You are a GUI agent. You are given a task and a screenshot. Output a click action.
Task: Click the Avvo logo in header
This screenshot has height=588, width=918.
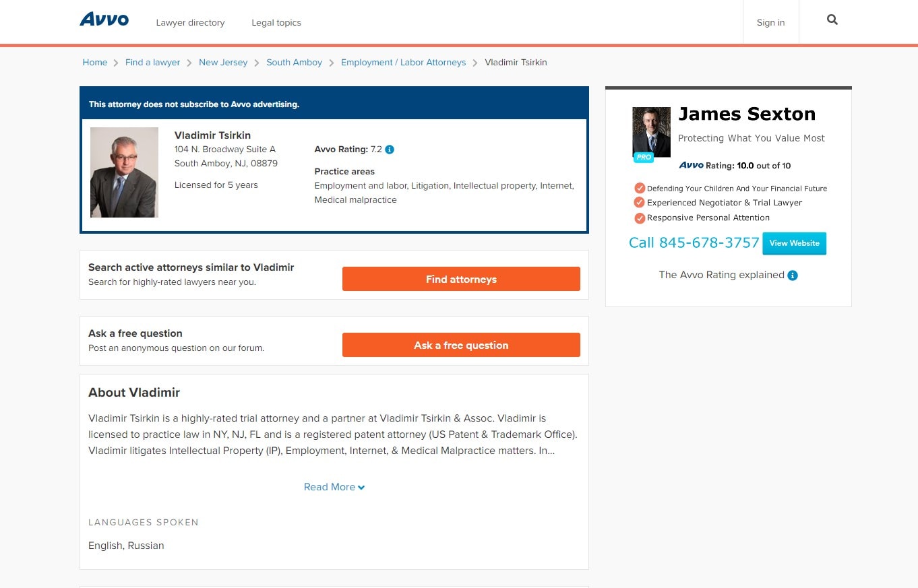pos(104,20)
